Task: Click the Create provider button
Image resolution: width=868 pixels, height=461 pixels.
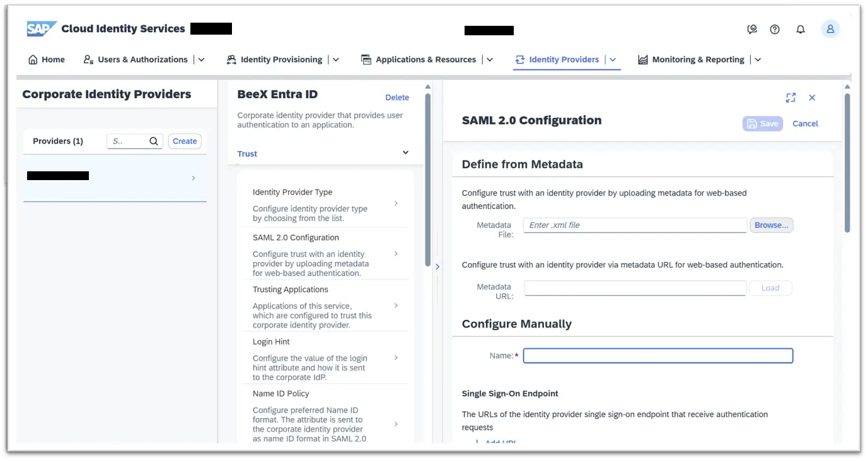Action: [185, 141]
